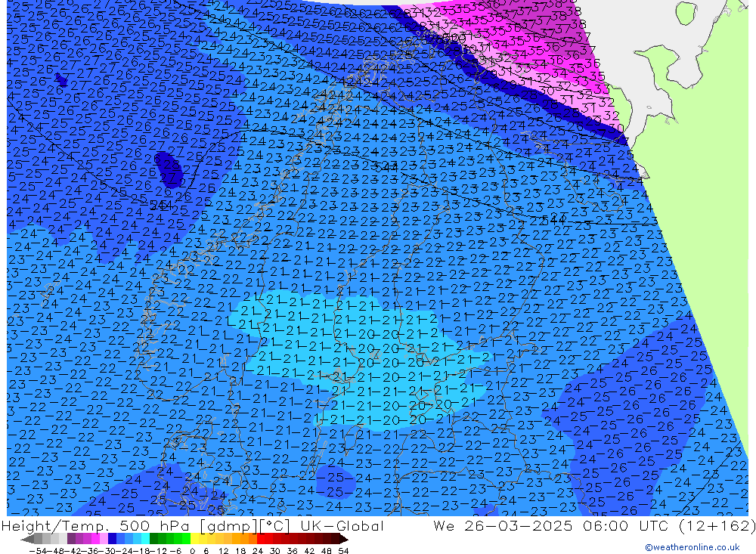
Task: Pick the dark green legend swatch near -12
Action: pos(153,539)
